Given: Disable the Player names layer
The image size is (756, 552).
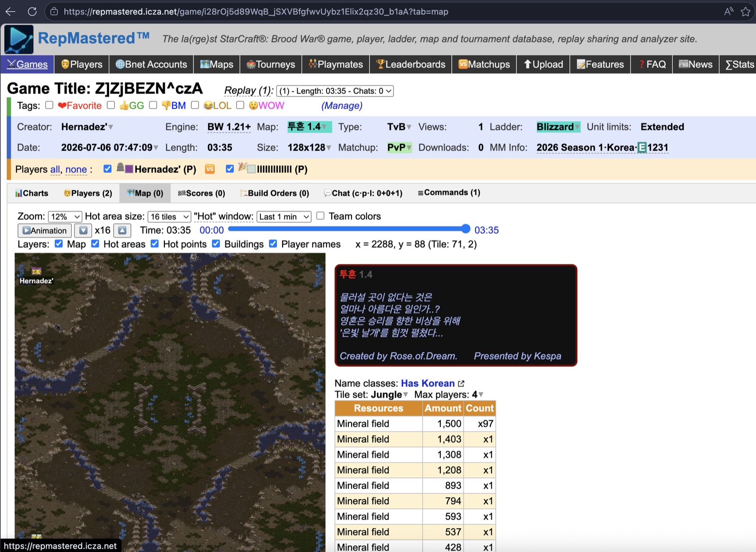Looking at the screenshot, I should (273, 244).
